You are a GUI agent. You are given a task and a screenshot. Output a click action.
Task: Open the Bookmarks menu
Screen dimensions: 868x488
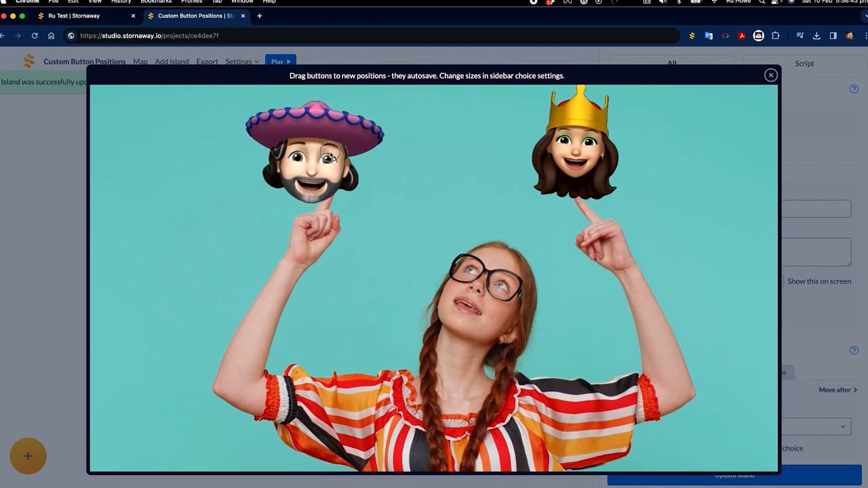tap(156, 2)
